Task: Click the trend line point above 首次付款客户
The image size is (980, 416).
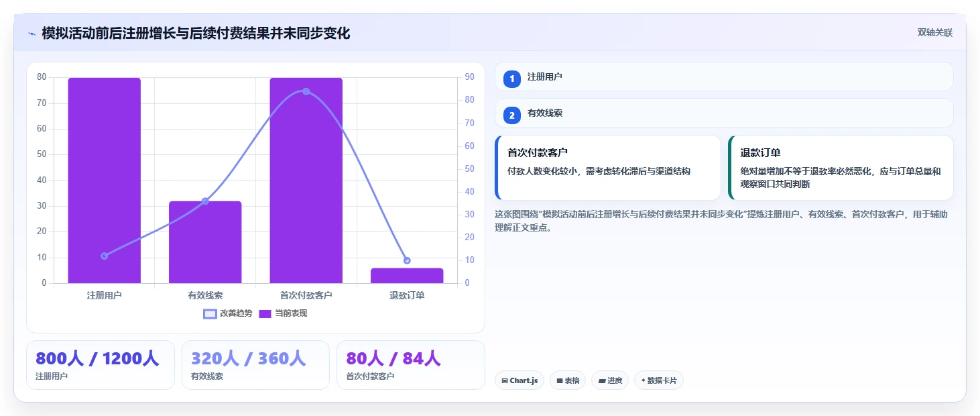Action: 306,91
